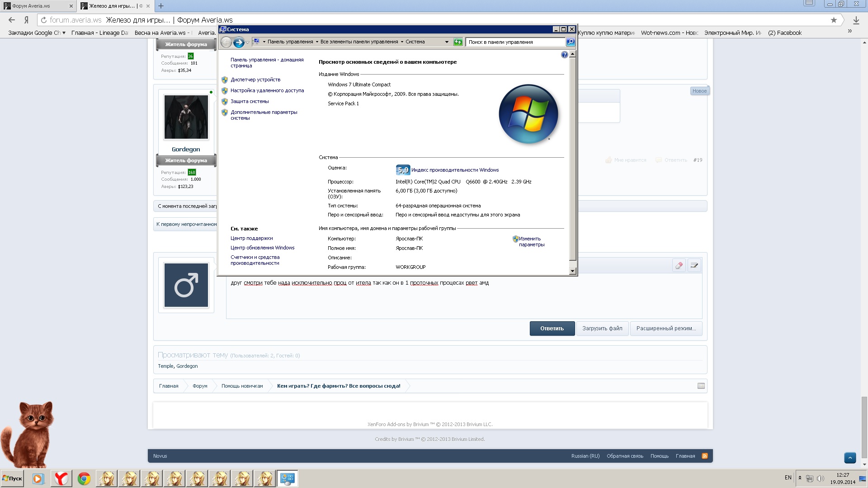Click the browser downloads arrow icon
The height and width of the screenshot is (488, 868).
856,20
